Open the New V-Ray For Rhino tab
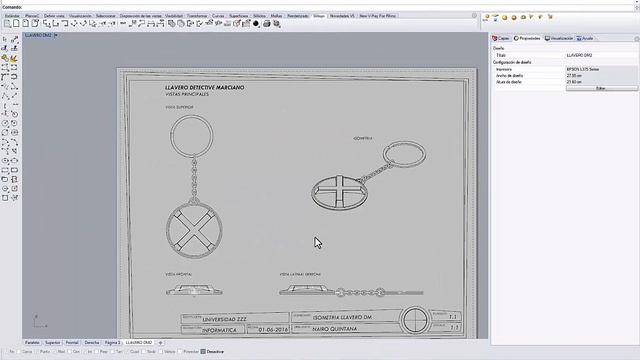Screen dimensions: 640x360 pos(378,16)
